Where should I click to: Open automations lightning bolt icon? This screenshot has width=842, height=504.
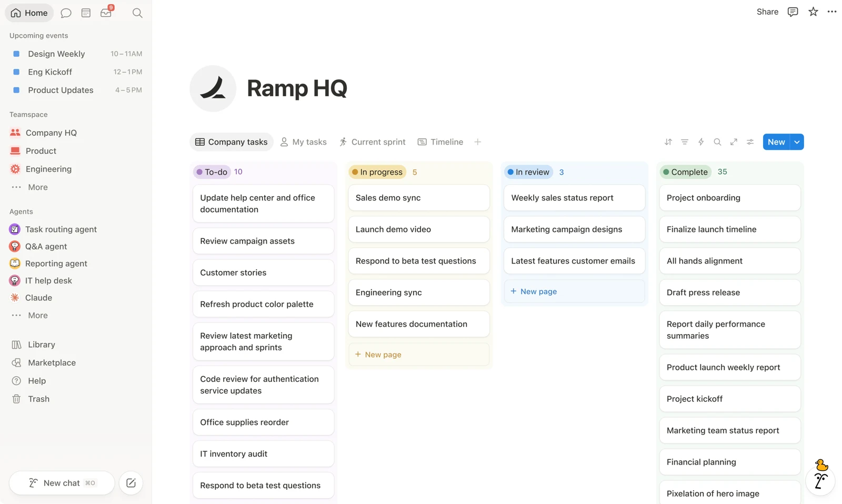[x=701, y=142]
